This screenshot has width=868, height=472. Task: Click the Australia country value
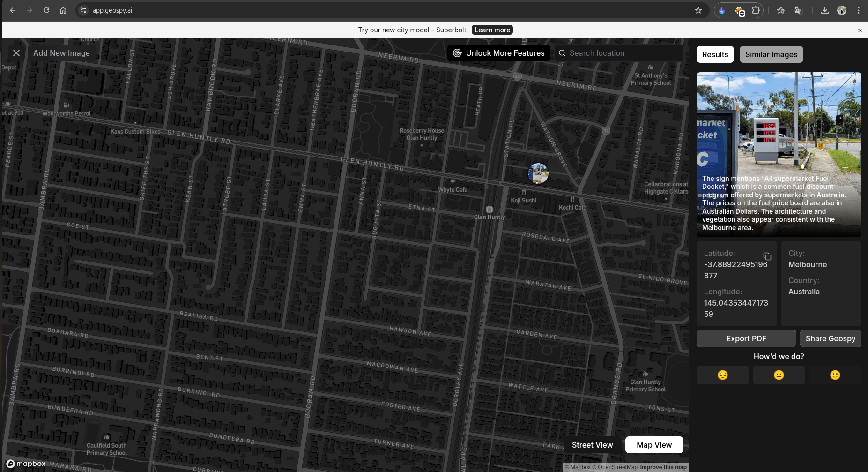point(804,292)
